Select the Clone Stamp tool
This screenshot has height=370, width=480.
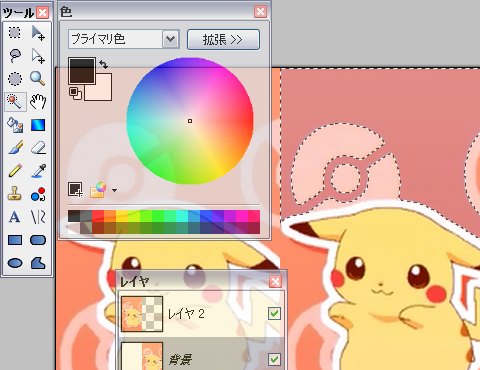click(15, 194)
